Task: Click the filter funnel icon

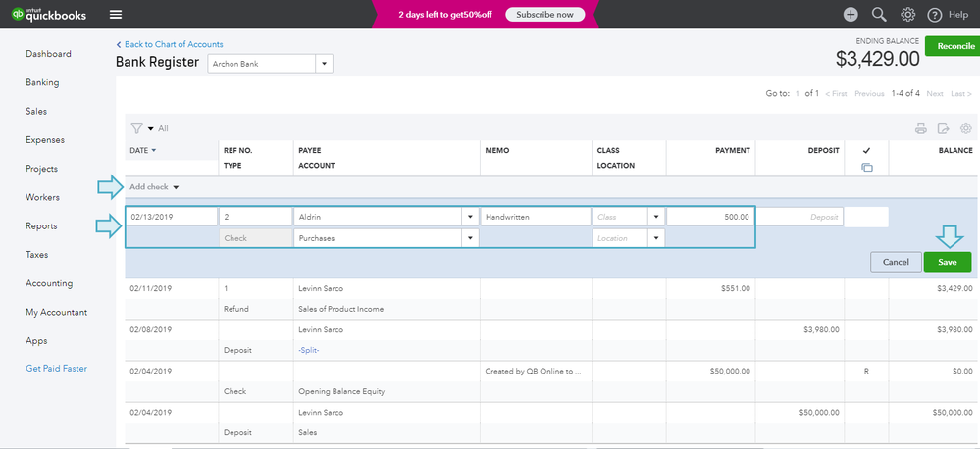Action: [x=137, y=128]
